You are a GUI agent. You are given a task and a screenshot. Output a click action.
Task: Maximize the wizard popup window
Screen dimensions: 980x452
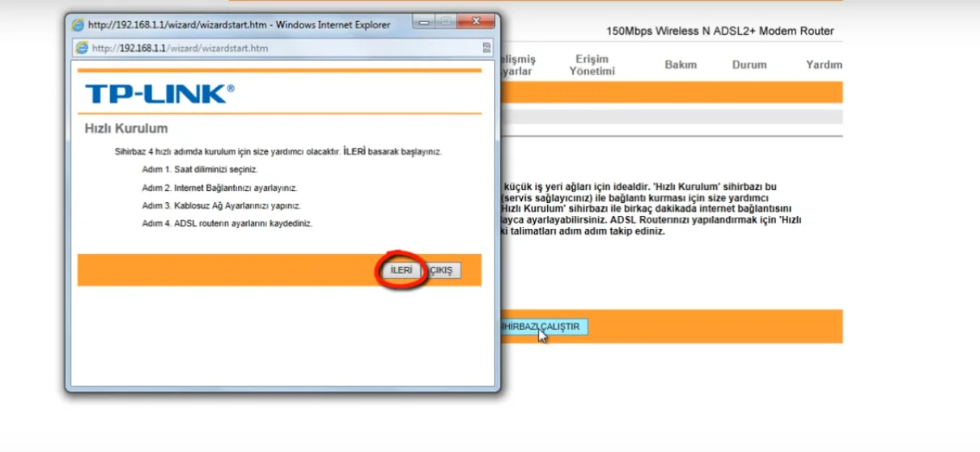448,23
